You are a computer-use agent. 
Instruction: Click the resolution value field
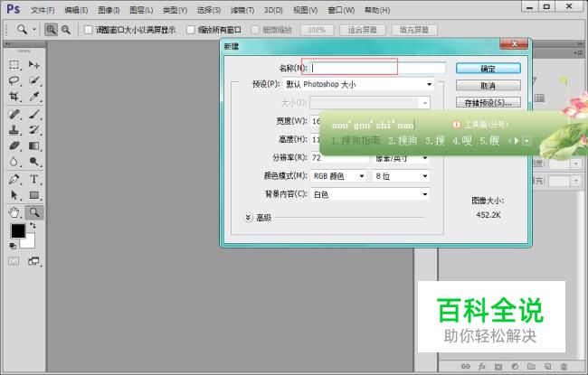339,158
